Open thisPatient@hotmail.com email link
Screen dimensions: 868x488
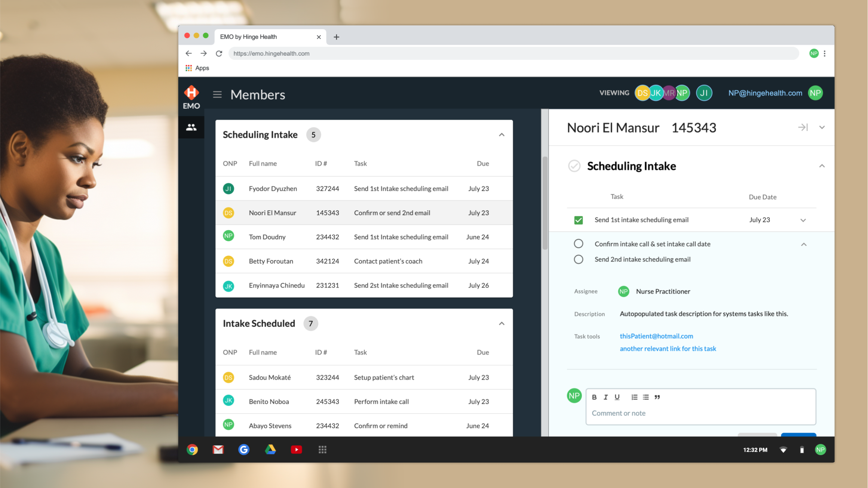(x=656, y=336)
